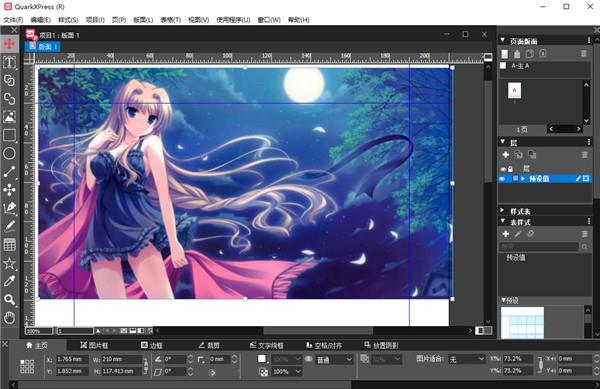Open the Style menu

68,20
